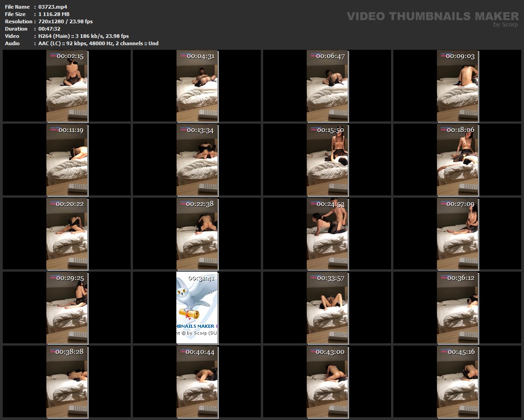Click the "Audio" label in header
The height and width of the screenshot is (420, 524).
tap(12, 43)
